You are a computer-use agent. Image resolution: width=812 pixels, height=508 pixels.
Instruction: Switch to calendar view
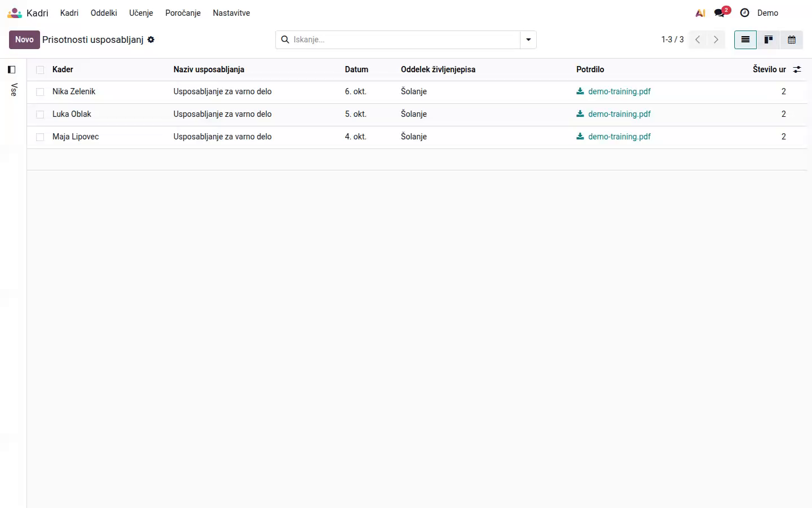click(792, 40)
